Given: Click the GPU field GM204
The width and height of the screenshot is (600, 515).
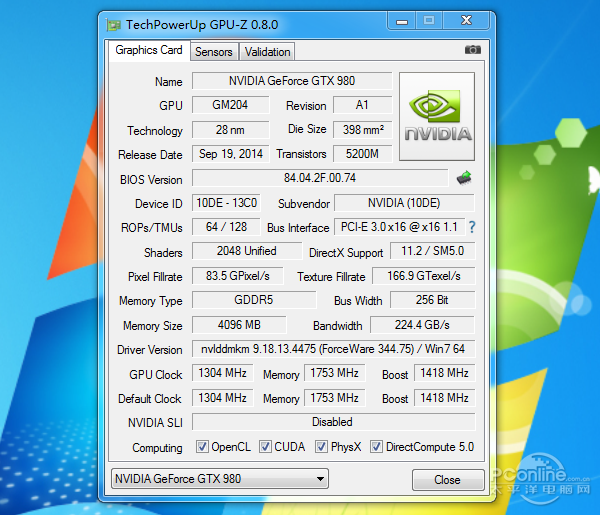Looking at the screenshot, I should pyautogui.click(x=230, y=105).
